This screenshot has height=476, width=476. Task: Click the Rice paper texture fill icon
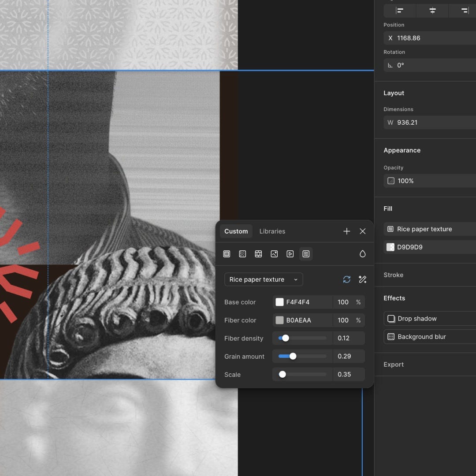(x=390, y=229)
